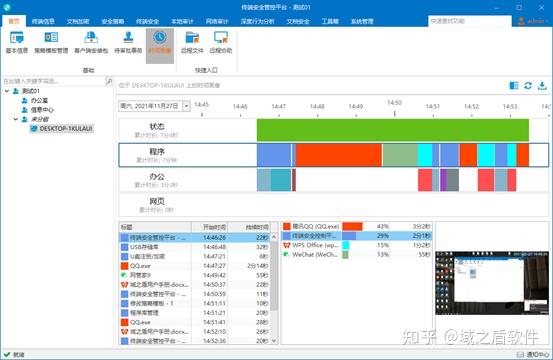Sort by the 标题 column header
This screenshot has height=360, width=553.
click(155, 227)
